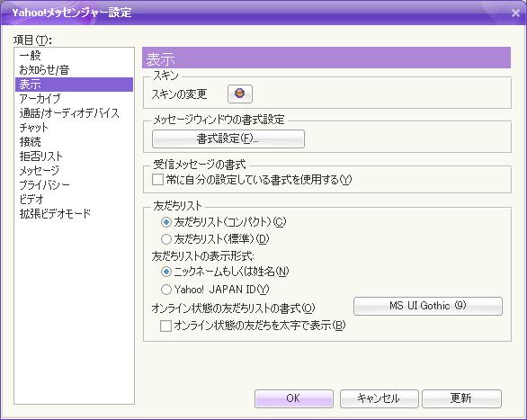Open the アーカイブ settings category
Viewport: 527px width, 420px height.
(x=74, y=99)
